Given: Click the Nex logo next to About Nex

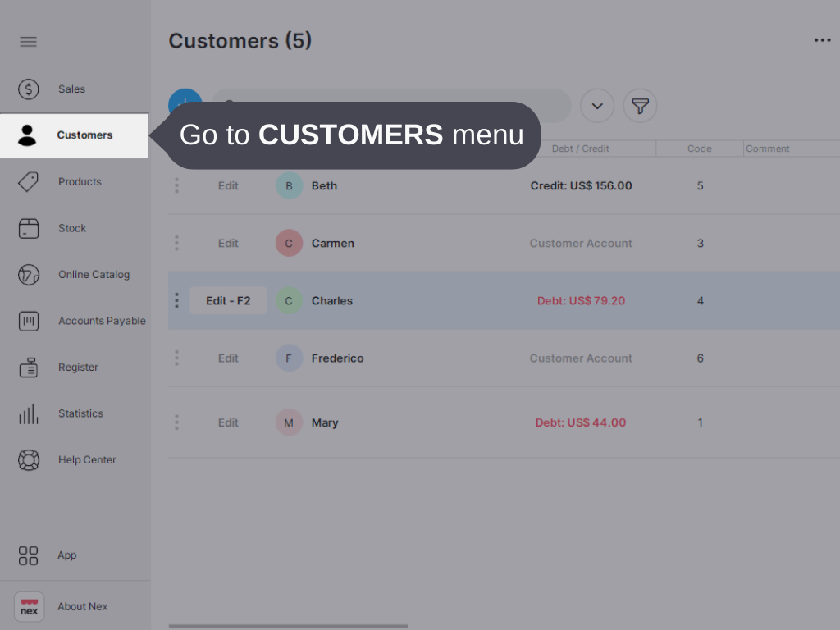Looking at the screenshot, I should 29,606.
